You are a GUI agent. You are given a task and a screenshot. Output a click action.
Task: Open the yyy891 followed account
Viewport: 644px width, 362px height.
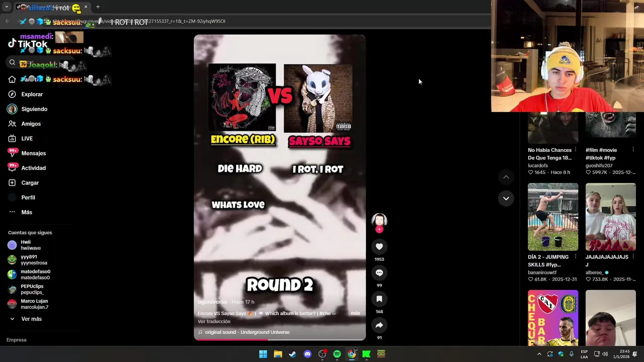point(33,259)
